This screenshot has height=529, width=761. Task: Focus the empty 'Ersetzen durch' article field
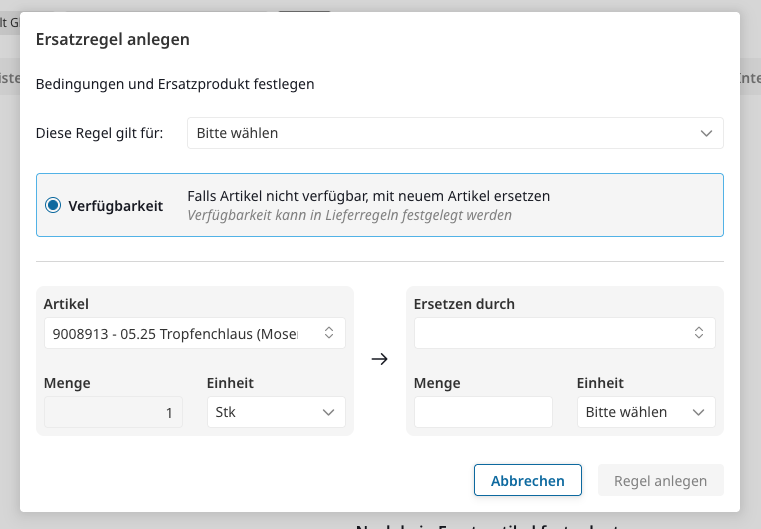point(550,334)
